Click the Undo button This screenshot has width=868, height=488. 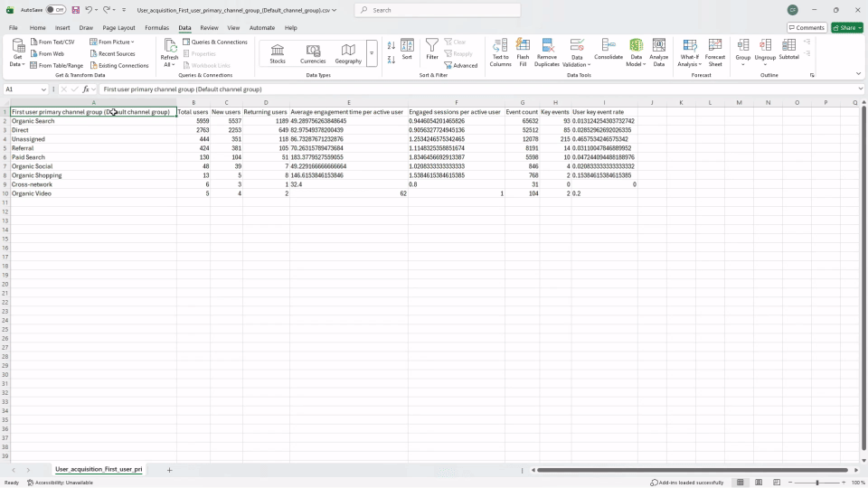click(x=88, y=10)
